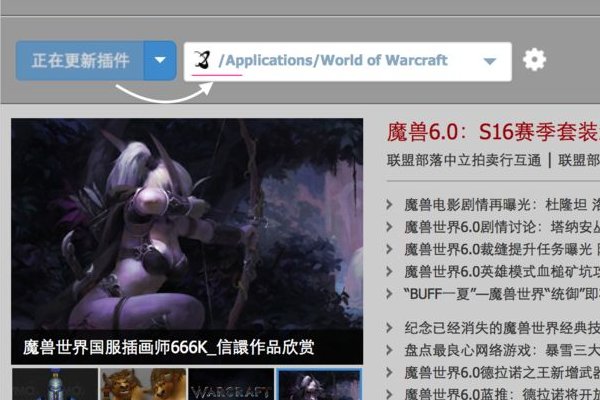Click chevron beside 纪念已经消失的魔兽世界经典技
Image resolution: width=600 pixels, height=400 pixels.
pos(390,328)
